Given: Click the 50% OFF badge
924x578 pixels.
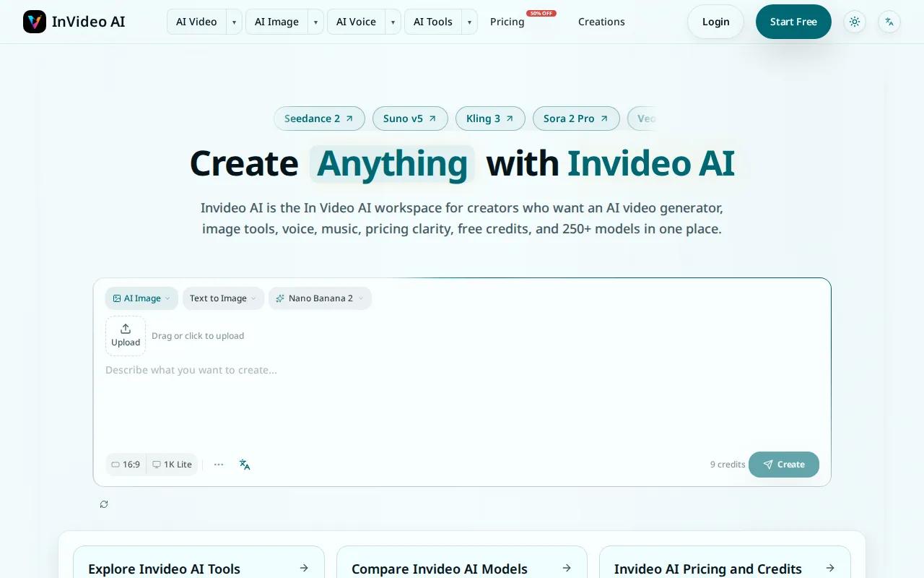Looking at the screenshot, I should pos(541,13).
